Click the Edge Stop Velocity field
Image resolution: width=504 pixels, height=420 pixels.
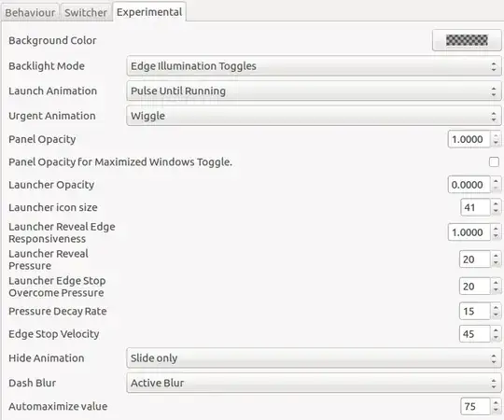[475, 334]
